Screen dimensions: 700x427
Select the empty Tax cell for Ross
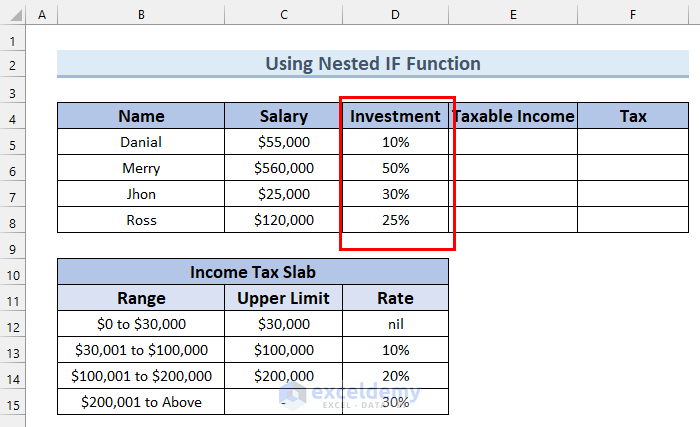pyautogui.click(x=633, y=220)
